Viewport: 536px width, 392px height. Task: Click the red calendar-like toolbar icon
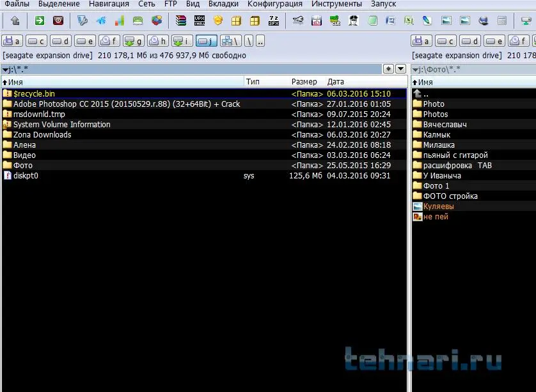tap(317, 21)
